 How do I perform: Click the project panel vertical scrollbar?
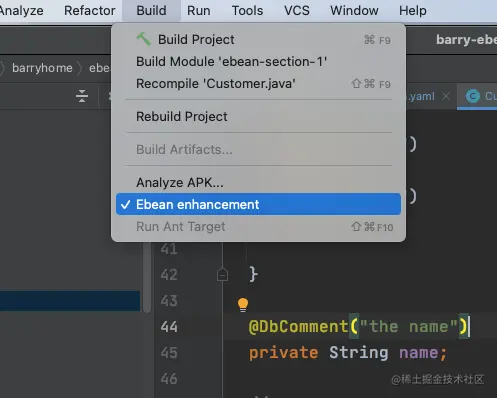pyautogui.click(x=147, y=277)
